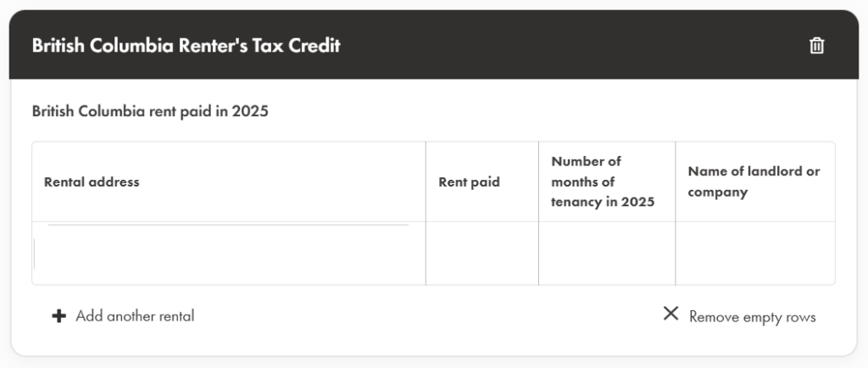Viewport: 868px width, 368px height.
Task: Click the Rent paid input cell
Action: (481, 254)
